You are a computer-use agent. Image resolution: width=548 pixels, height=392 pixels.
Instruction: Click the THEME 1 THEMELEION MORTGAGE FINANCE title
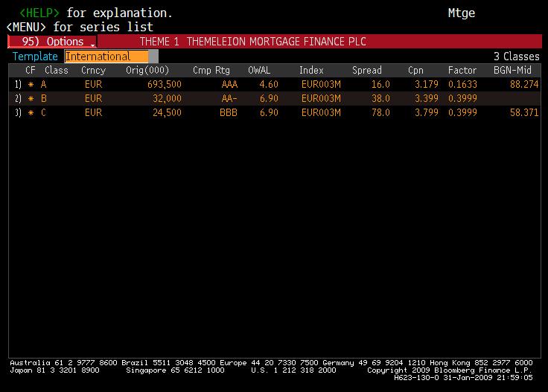253,42
